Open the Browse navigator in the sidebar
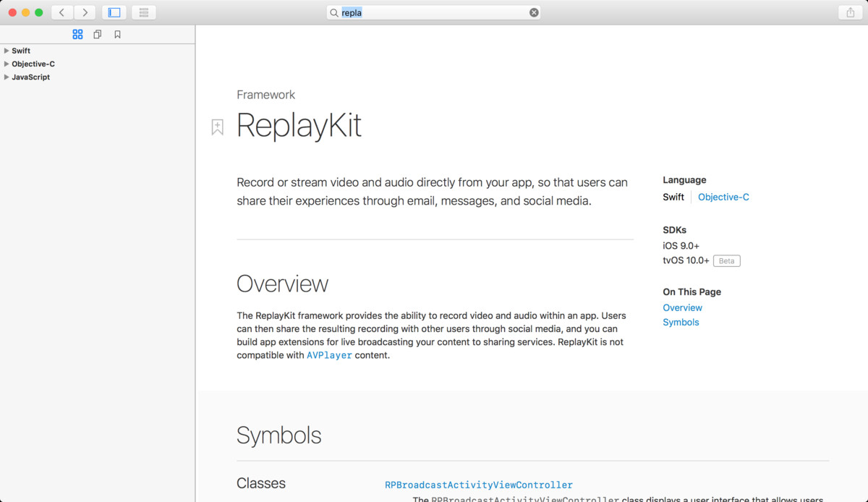 pyautogui.click(x=77, y=34)
